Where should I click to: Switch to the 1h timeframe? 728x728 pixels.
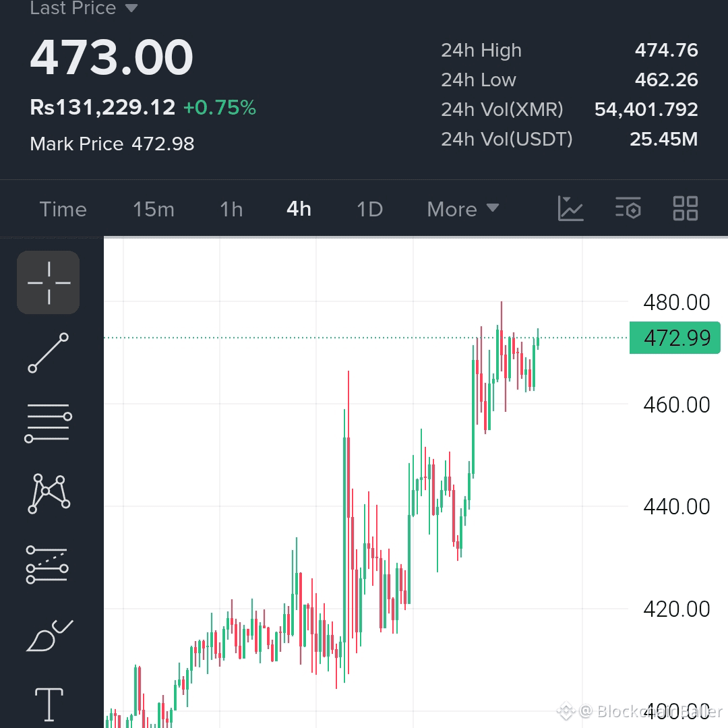point(231,209)
